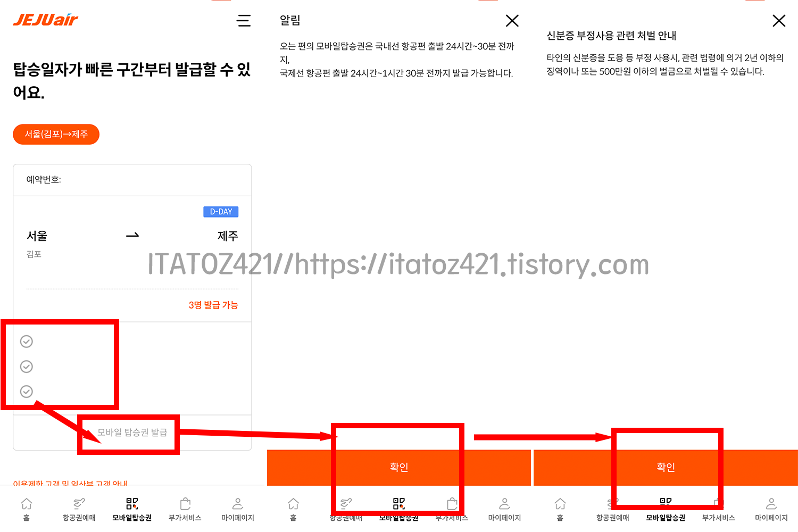Click the departure city 서울

37,236
